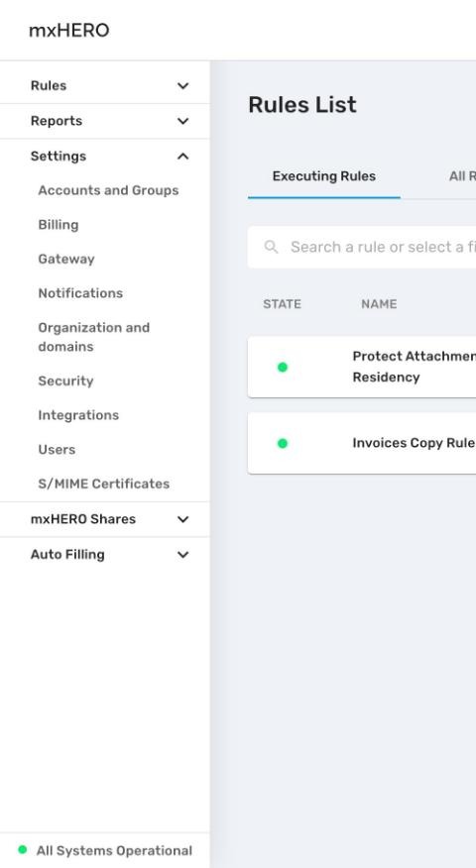This screenshot has height=868, width=476.
Task: Go to Security settings
Action: (65, 380)
